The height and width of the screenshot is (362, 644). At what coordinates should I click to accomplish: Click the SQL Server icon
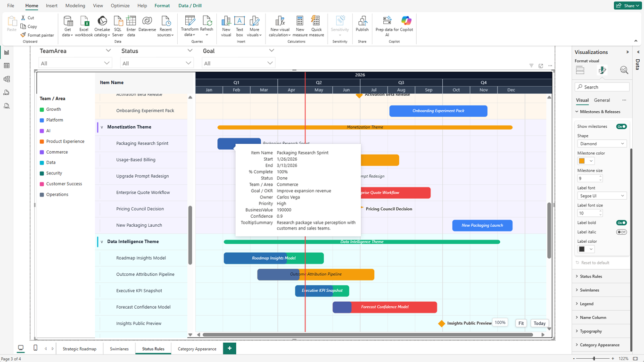point(118,21)
